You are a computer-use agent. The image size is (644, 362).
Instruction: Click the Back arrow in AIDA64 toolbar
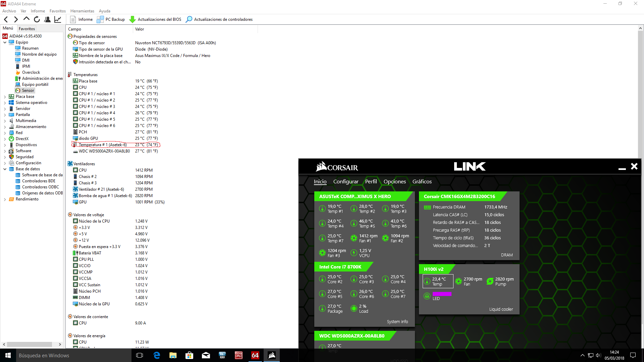click(6, 19)
